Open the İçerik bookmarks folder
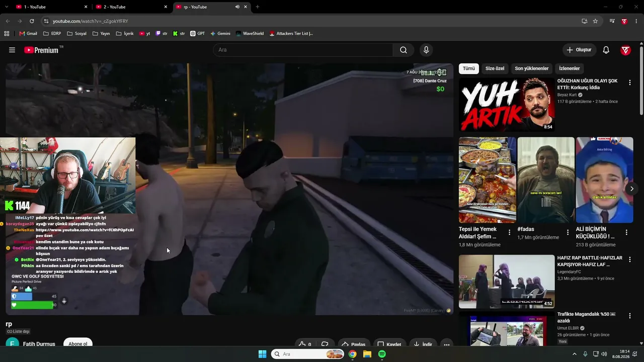The image size is (644, 362). tap(124, 34)
